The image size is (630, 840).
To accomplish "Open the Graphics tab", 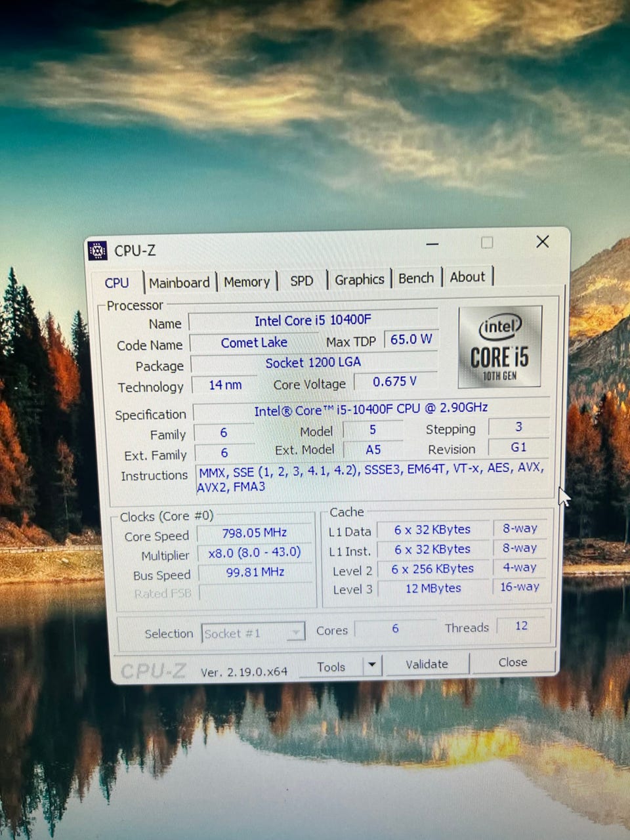I will click(x=359, y=280).
